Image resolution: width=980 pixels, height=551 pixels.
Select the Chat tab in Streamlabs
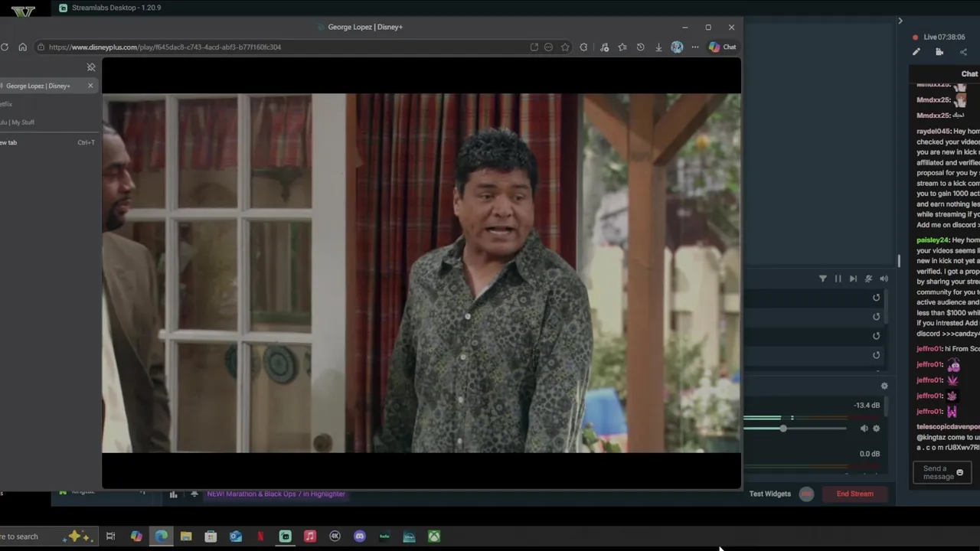[969, 74]
